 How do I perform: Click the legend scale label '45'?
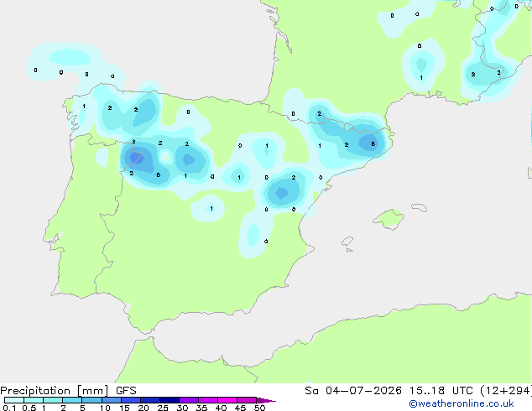[240, 408]
